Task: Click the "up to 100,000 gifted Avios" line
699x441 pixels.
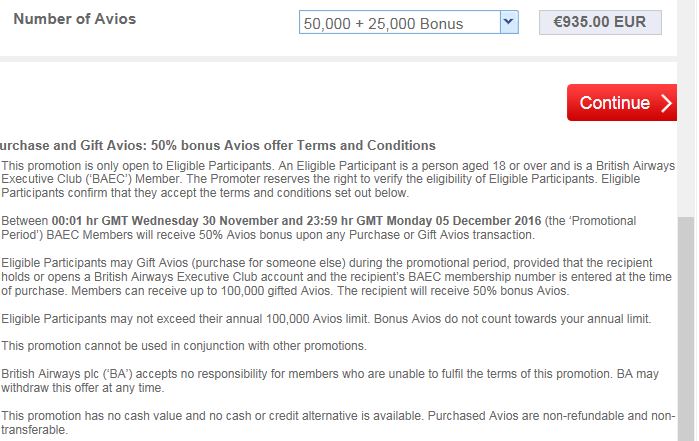Action: [285, 291]
